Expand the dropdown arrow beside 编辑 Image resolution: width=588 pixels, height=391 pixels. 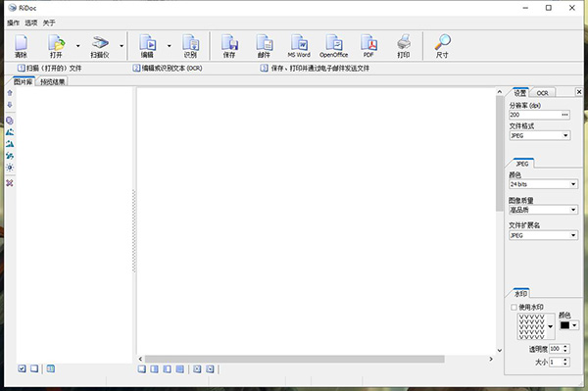[170, 46]
